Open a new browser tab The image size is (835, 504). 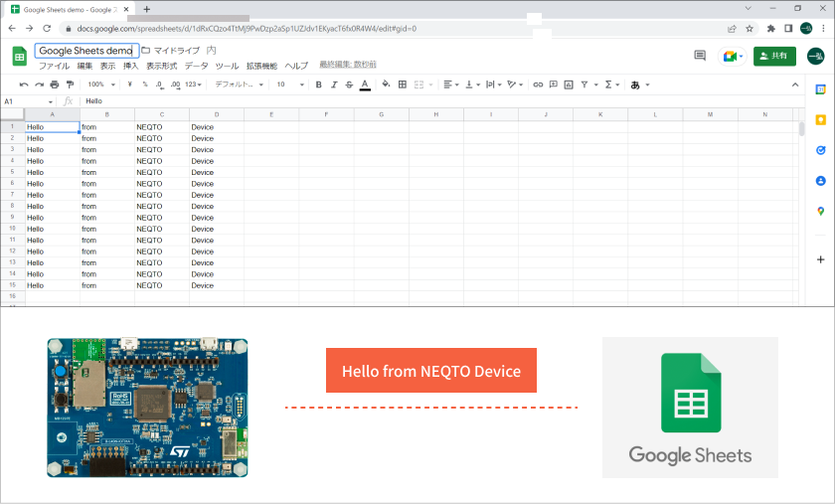click(146, 9)
